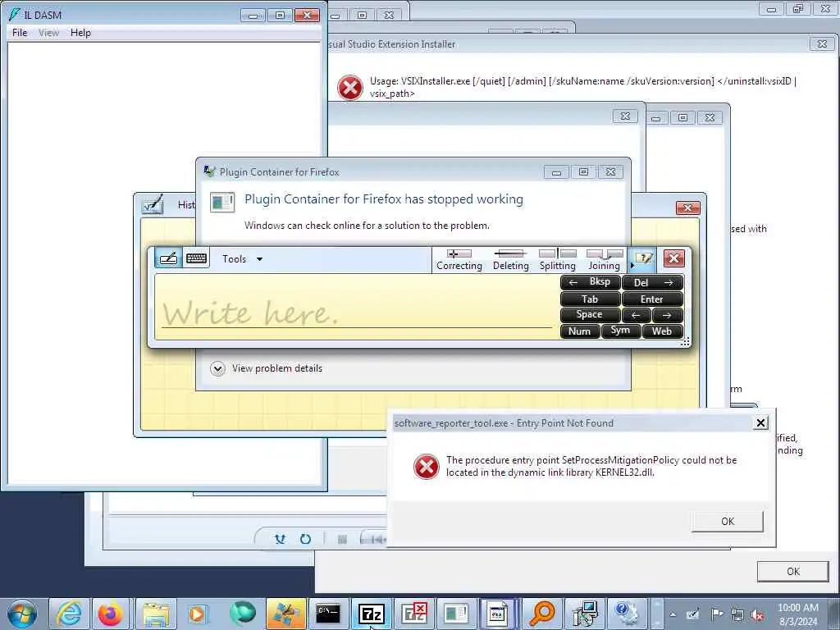The image size is (840, 630).
Task: Show the Splitting gesture demo
Action: point(558,260)
